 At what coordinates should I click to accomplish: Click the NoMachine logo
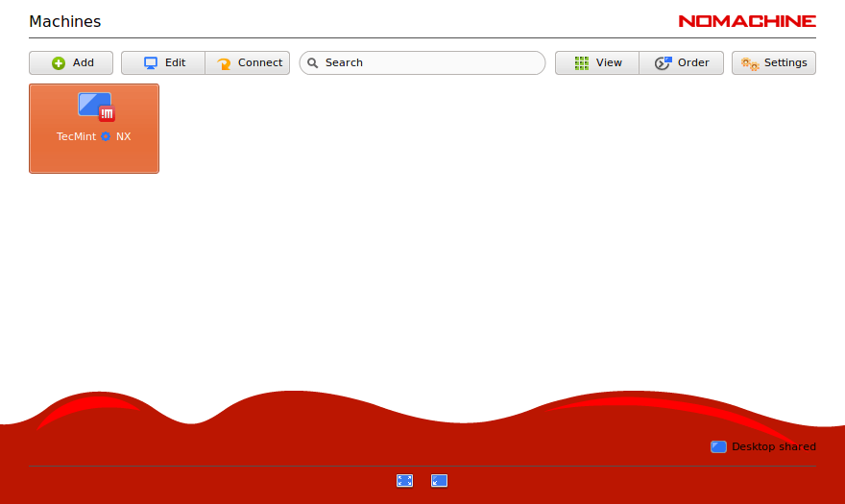pos(747,21)
